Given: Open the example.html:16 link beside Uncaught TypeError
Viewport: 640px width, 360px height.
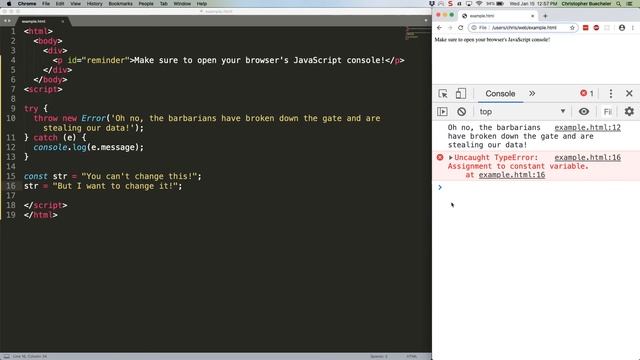Looking at the screenshot, I should pyautogui.click(x=587, y=157).
